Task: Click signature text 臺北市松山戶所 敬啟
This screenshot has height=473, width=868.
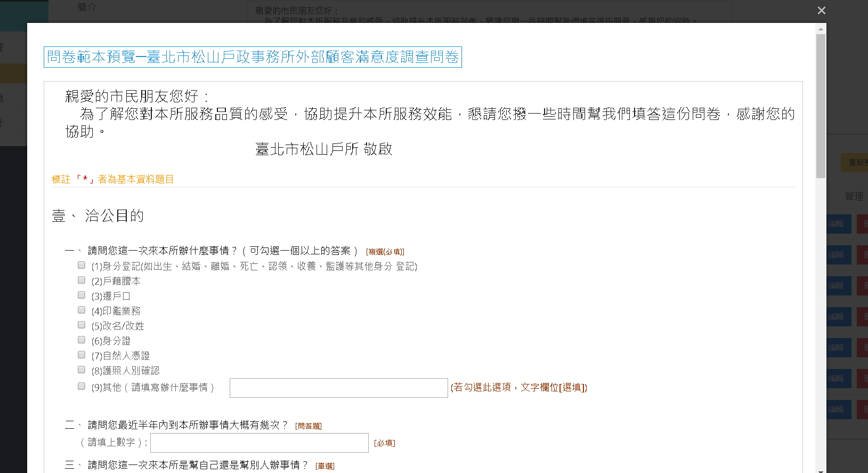Action: [x=323, y=149]
